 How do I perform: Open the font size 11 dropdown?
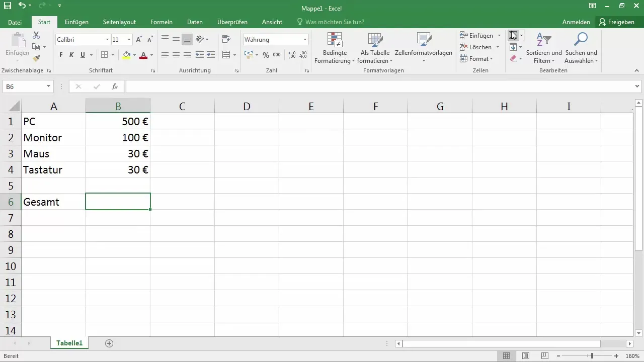click(129, 40)
